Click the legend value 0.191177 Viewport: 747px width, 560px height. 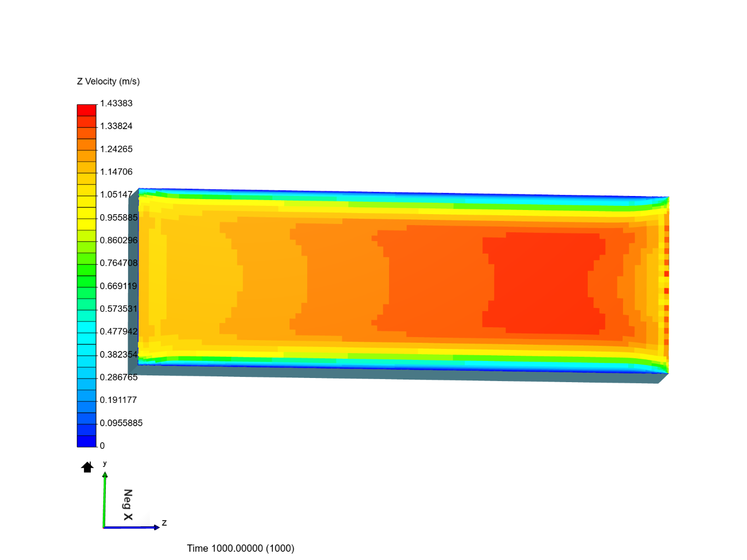[x=118, y=400]
